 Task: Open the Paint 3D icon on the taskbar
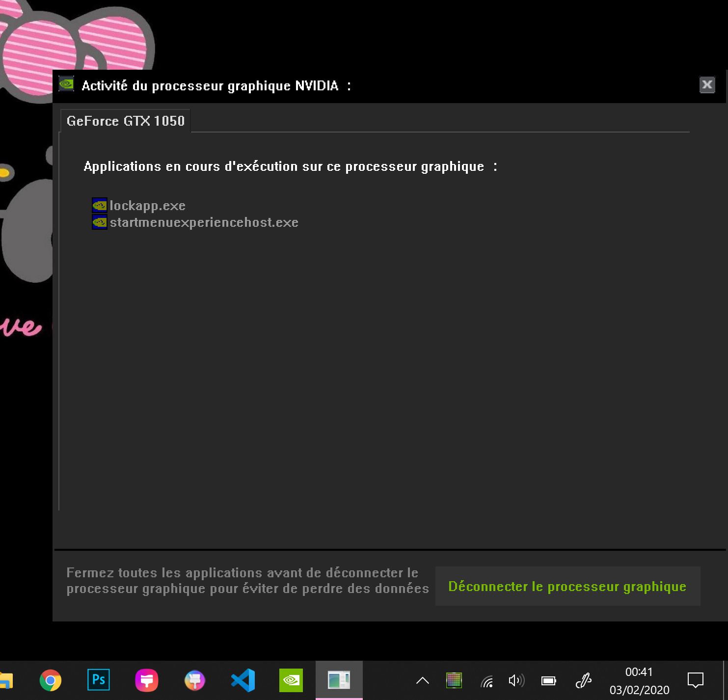(x=194, y=680)
